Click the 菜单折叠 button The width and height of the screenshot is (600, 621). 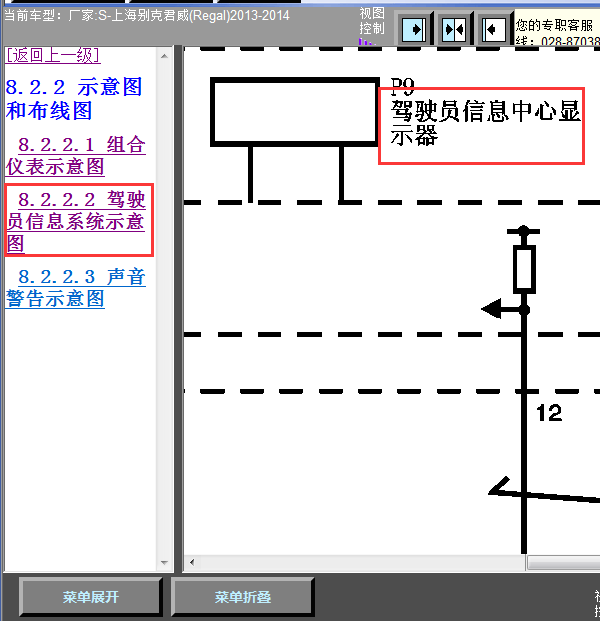point(242,596)
